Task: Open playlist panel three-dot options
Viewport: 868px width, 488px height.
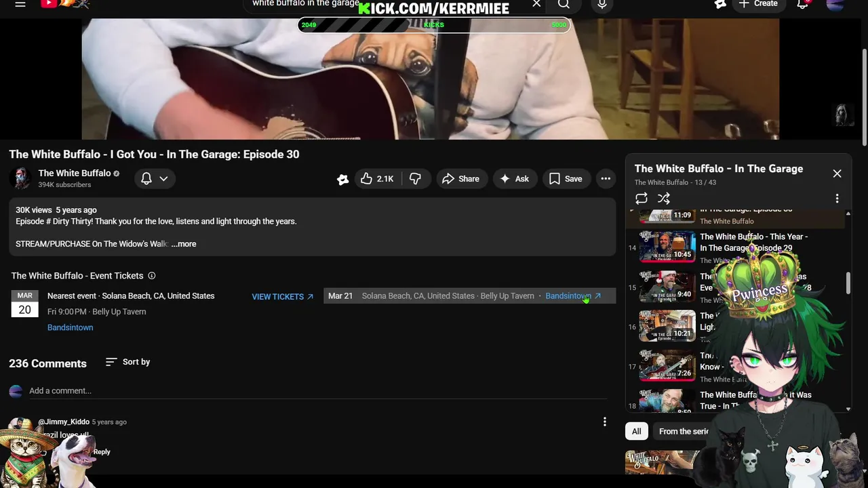Action: coord(837,199)
